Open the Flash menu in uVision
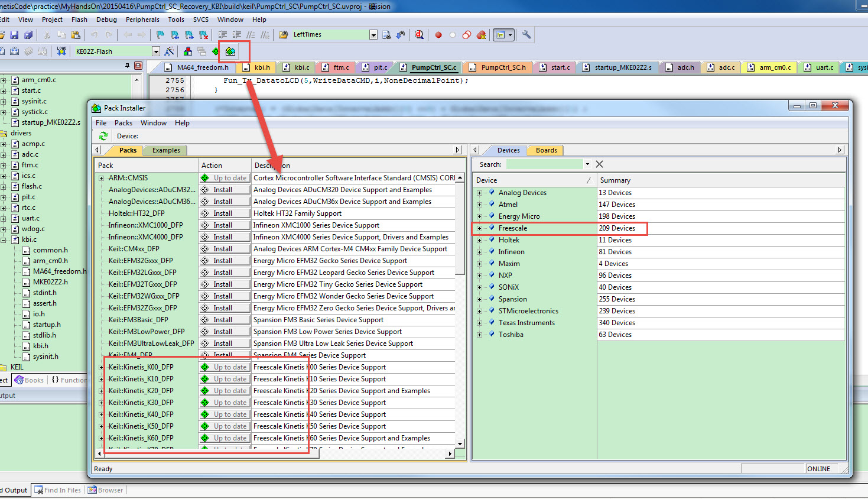This screenshot has height=499, width=868. pyautogui.click(x=79, y=20)
